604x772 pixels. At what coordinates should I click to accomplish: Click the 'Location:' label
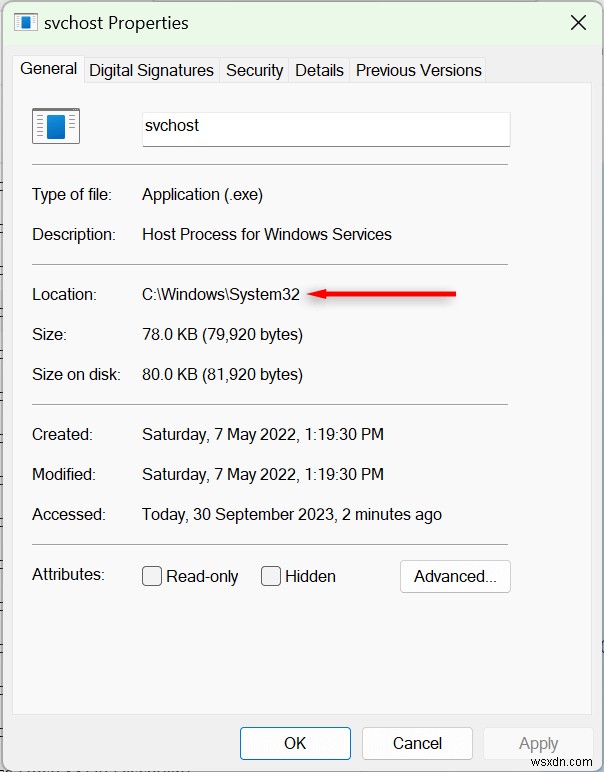point(64,294)
